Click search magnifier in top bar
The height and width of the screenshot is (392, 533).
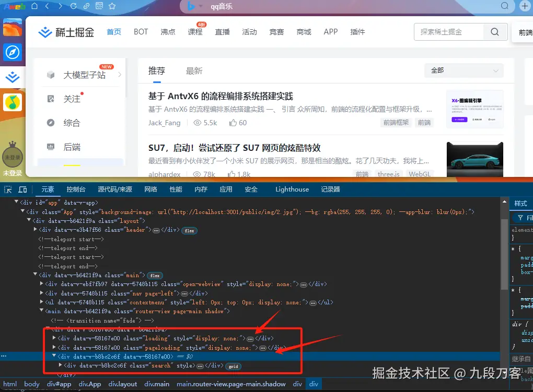[505, 6]
